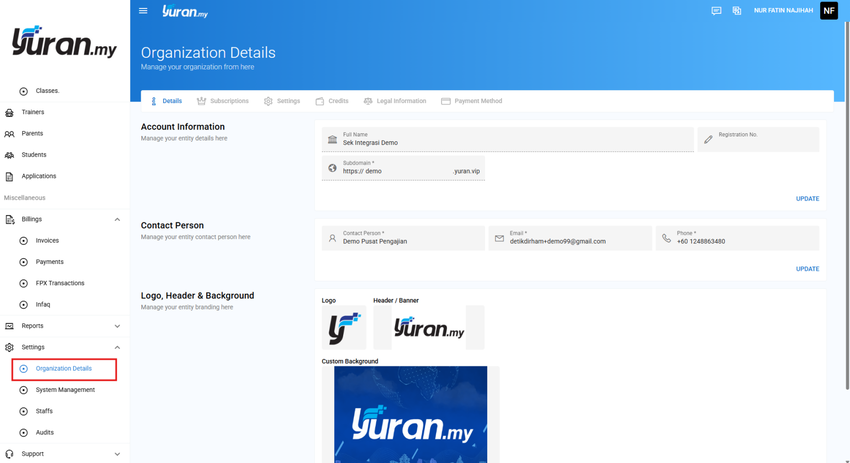Open the Parents sidebar icon
This screenshot has width=850, height=463.
(x=9, y=133)
